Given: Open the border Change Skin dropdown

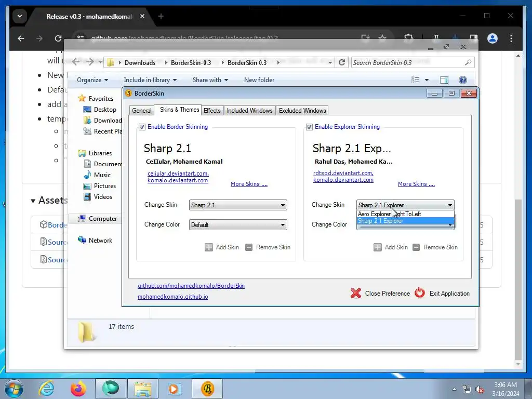Looking at the screenshot, I should [x=238, y=205].
